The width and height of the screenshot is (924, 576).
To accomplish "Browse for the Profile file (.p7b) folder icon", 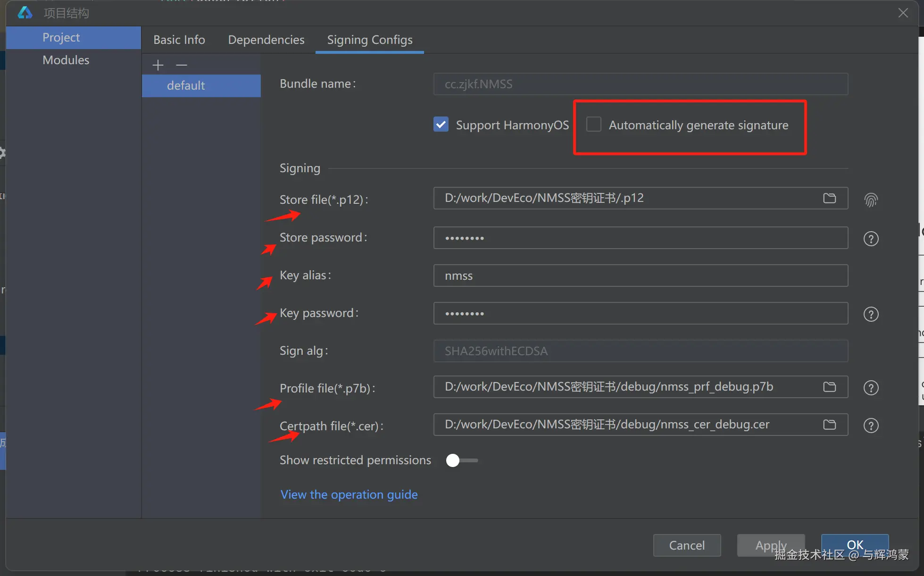I will pos(829,387).
